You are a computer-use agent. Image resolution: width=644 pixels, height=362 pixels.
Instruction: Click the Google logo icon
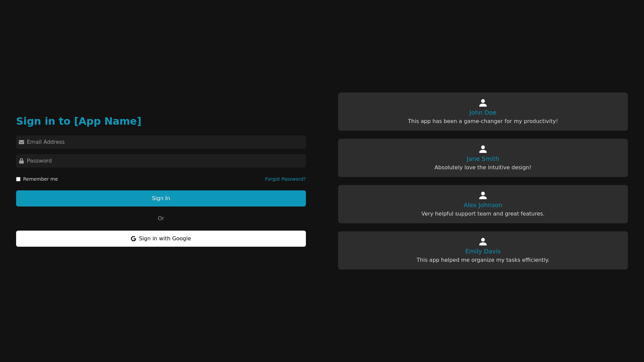(133, 239)
